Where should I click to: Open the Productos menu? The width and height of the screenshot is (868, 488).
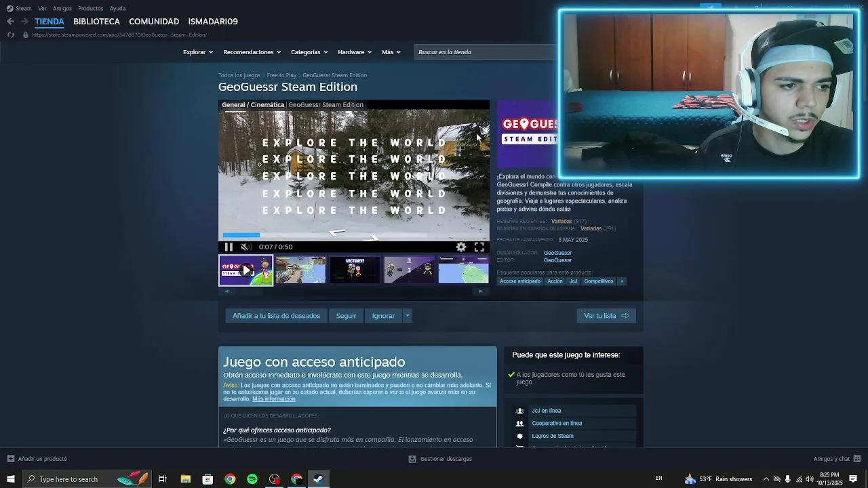click(91, 8)
